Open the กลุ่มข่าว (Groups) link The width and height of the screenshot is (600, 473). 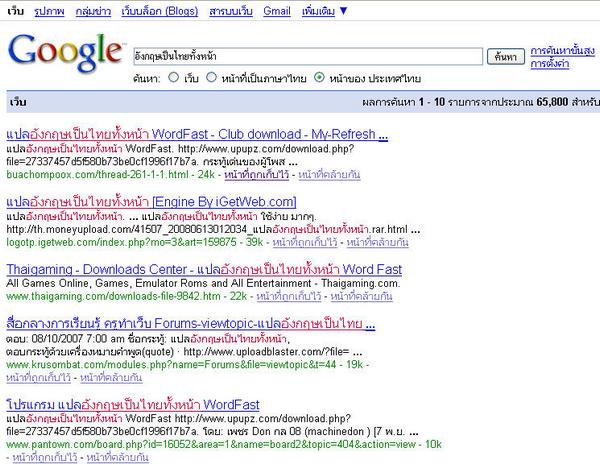tap(93, 11)
